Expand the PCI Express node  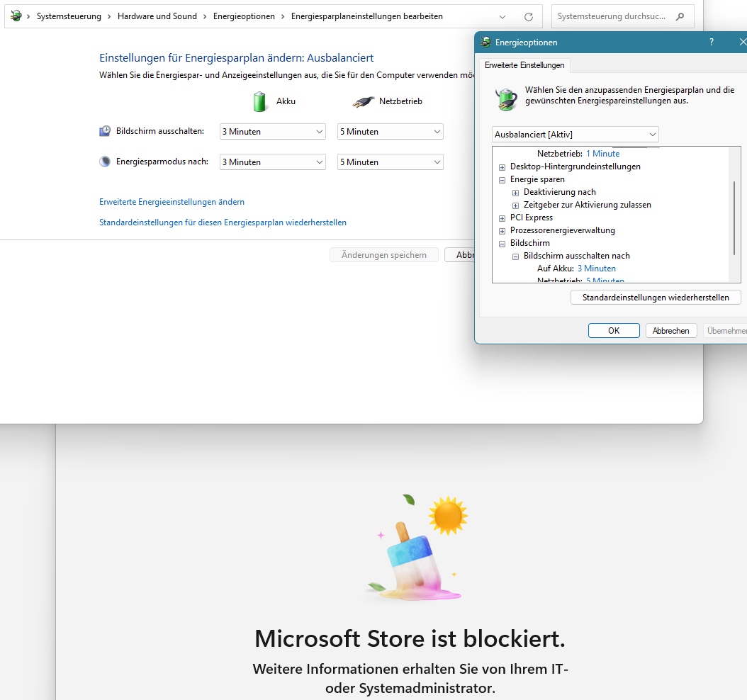coord(502,218)
